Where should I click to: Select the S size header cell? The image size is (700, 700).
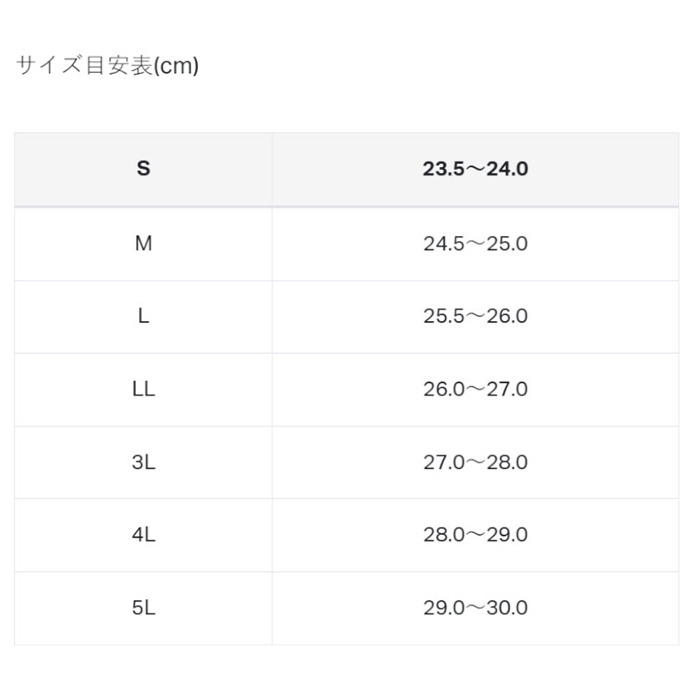pyautogui.click(x=143, y=169)
